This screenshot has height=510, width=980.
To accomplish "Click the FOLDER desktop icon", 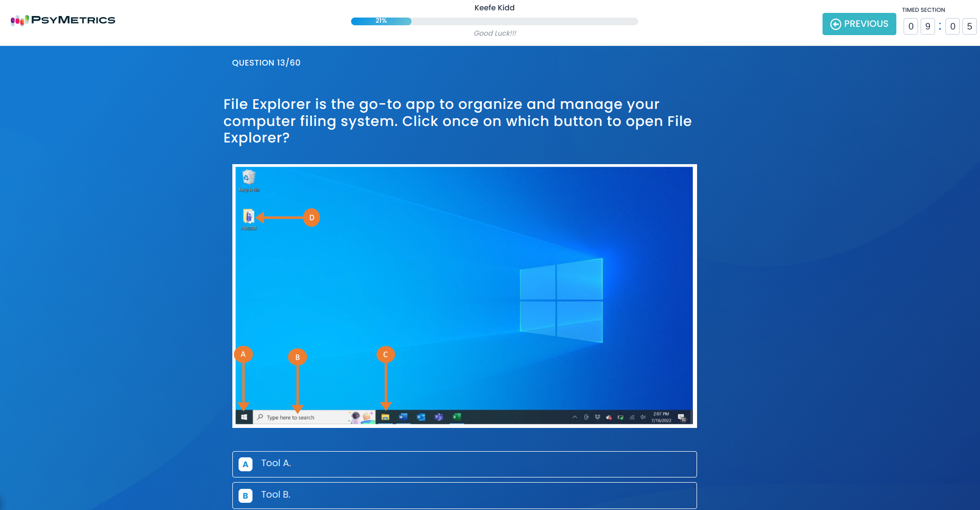I will 249,217.
